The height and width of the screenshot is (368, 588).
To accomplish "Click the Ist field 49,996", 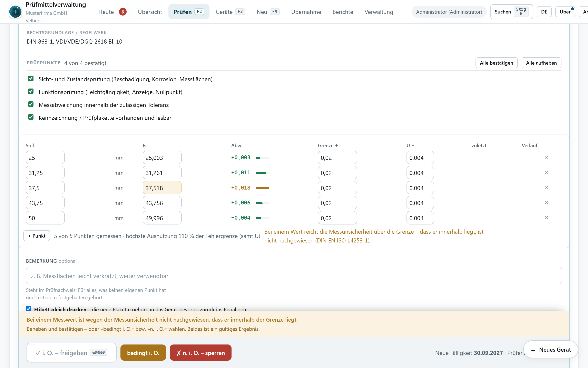I will pyautogui.click(x=162, y=218).
